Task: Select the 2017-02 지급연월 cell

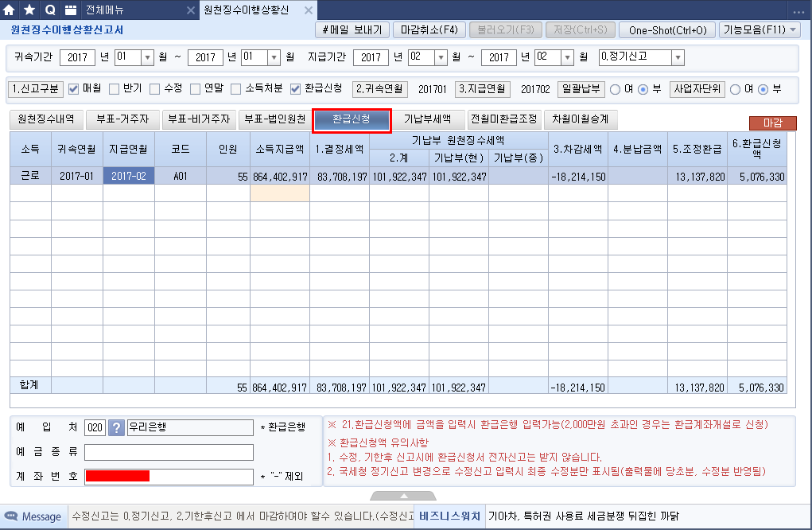Action: coord(128,176)
